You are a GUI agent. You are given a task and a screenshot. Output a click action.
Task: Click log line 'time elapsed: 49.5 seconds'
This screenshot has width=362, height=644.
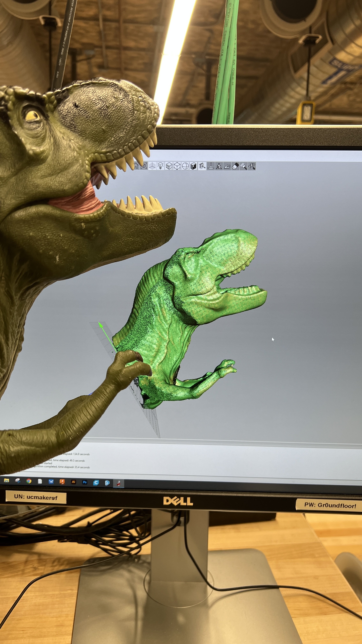tap(69, 460)
